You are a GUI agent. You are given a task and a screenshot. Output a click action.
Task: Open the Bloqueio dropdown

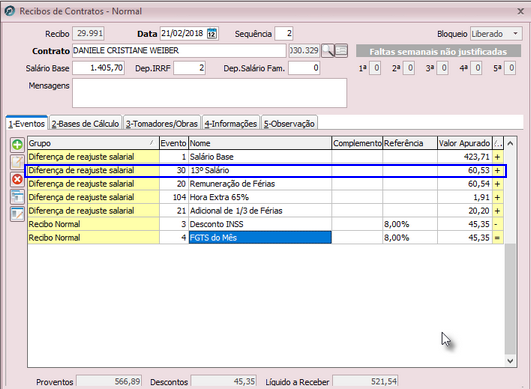(x=515, y=34)
